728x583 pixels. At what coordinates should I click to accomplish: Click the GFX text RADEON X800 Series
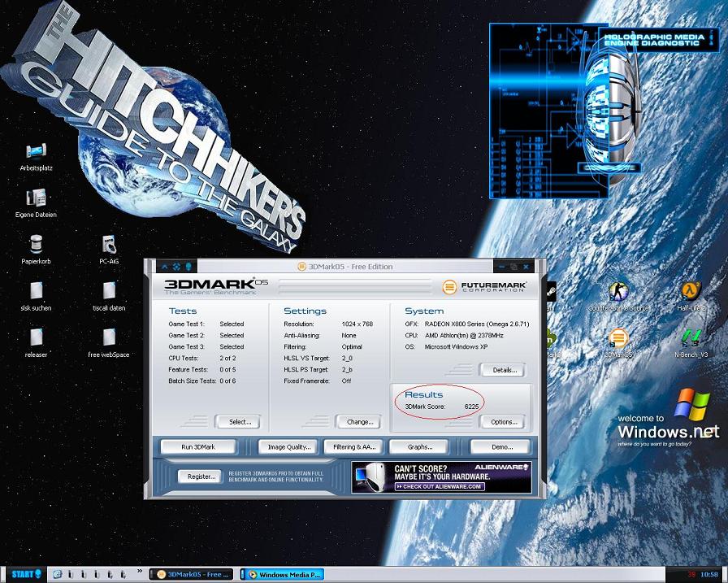coord(477,324)
